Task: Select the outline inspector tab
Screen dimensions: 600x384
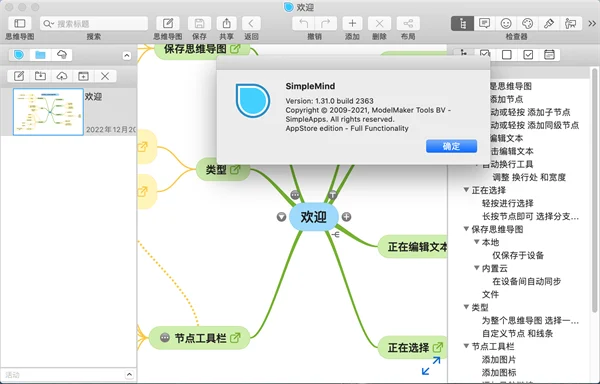Action: [463, 24]
